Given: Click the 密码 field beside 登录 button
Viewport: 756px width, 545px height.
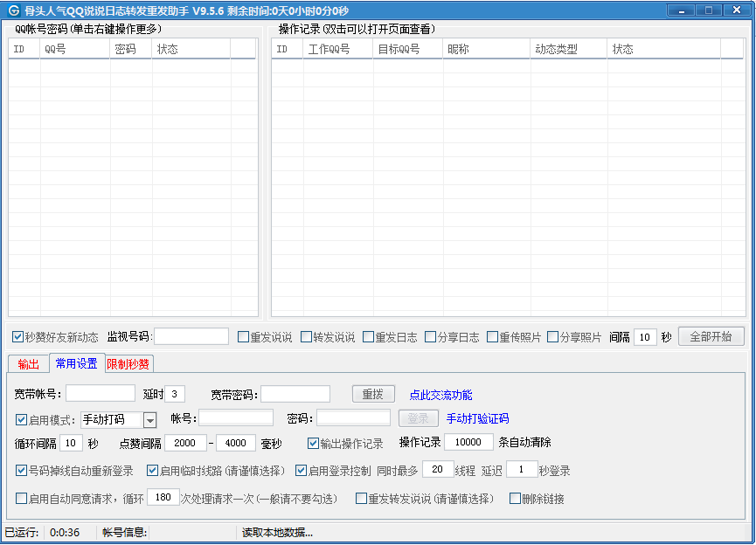Looking at the screenshot, I should tap(353, 417).
